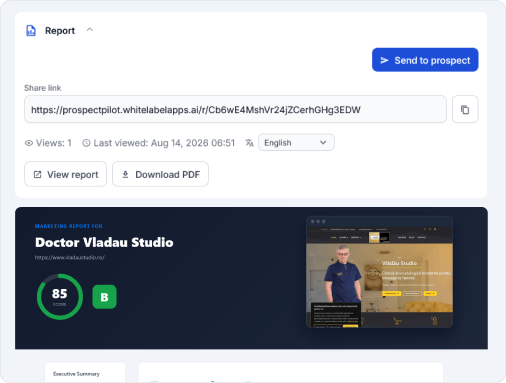This screenshot has height=383, width=506.
Task: Click the Send to prospect button
Action: [425, 60]
